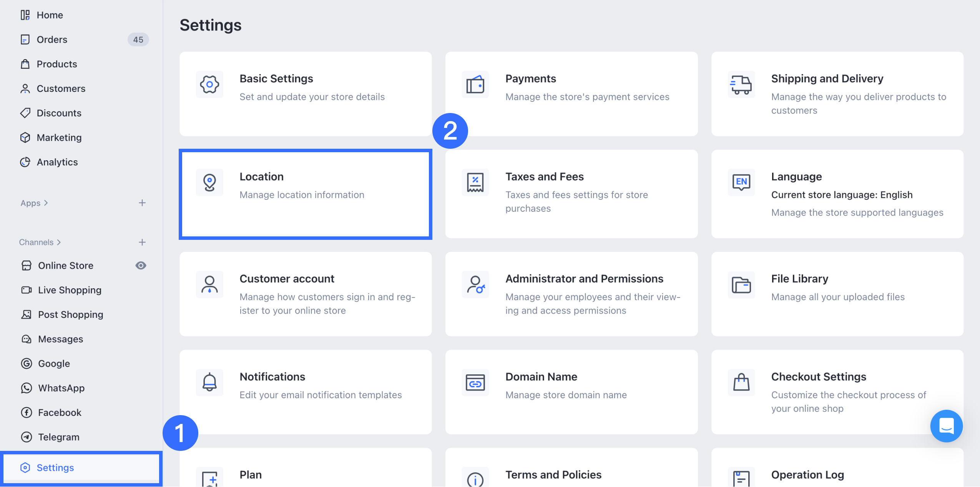Expand the Channels section chevron

(59, 242)
